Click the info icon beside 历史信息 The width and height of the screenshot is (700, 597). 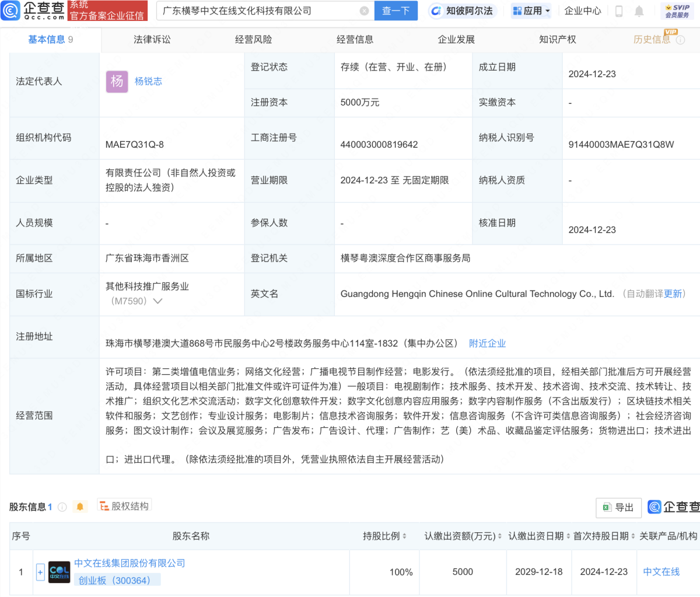click(680, 40)
